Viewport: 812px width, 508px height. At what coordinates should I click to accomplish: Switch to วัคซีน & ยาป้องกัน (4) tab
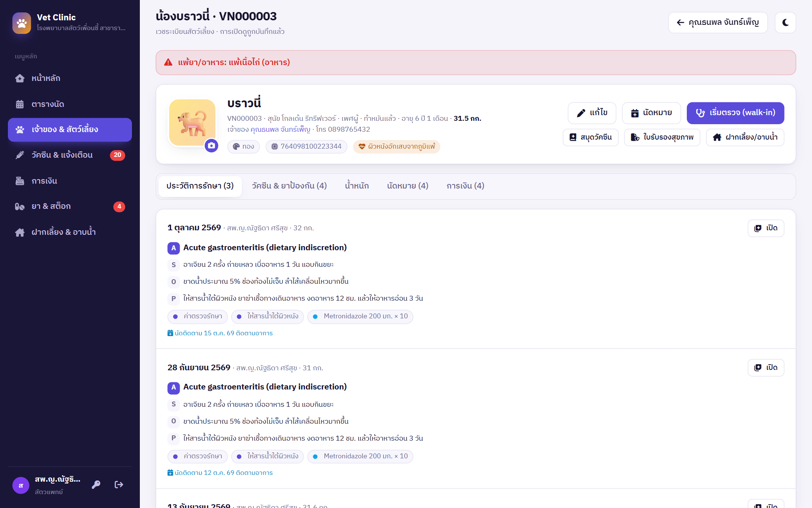point(289,186)
